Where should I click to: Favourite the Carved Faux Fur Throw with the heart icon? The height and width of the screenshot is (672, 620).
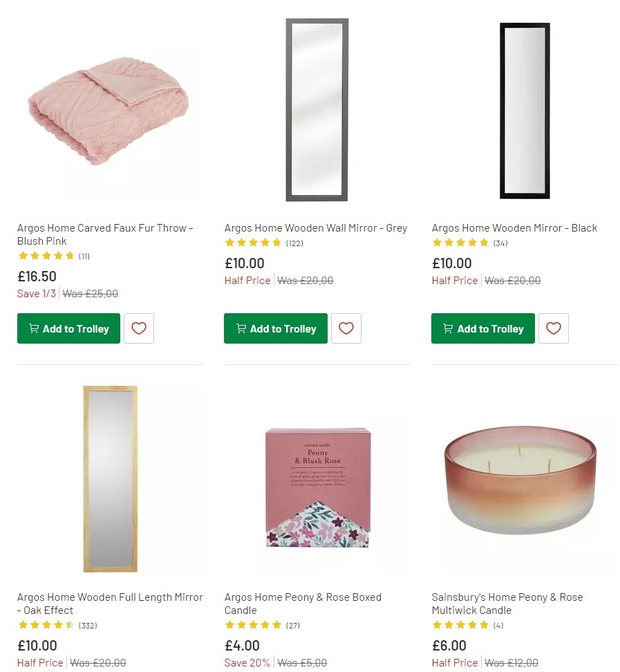click(139, 328)
